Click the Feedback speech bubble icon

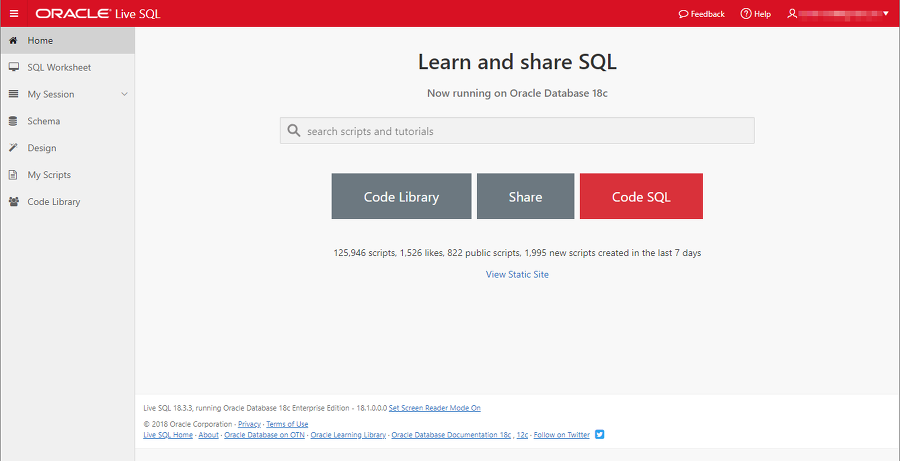coord(683,14)
